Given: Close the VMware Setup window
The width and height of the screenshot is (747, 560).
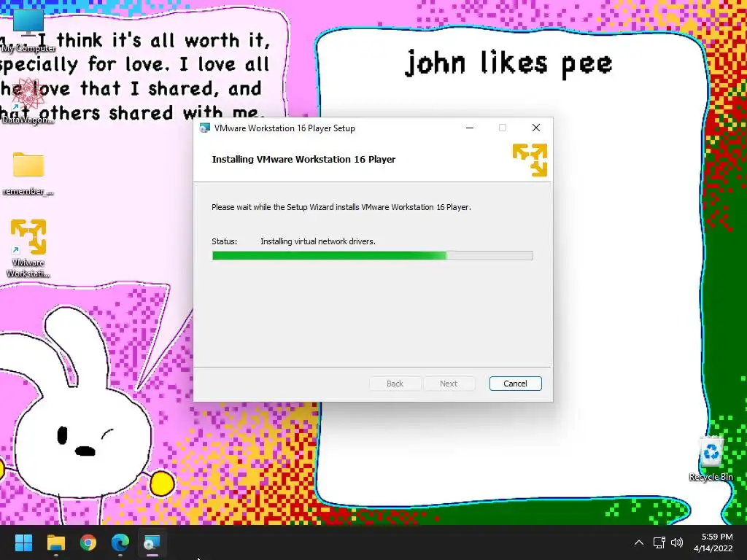Looking at the screenshot, I should [x=536, y=128].
